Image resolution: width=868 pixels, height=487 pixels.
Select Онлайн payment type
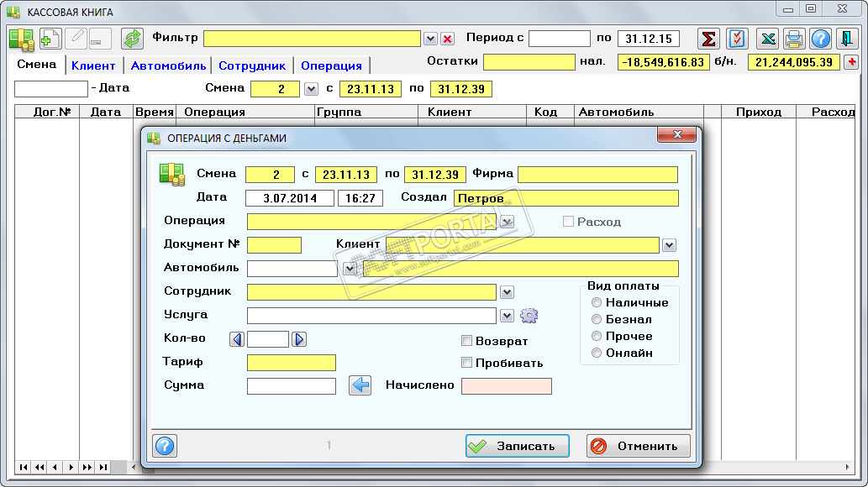click(597, 353)
